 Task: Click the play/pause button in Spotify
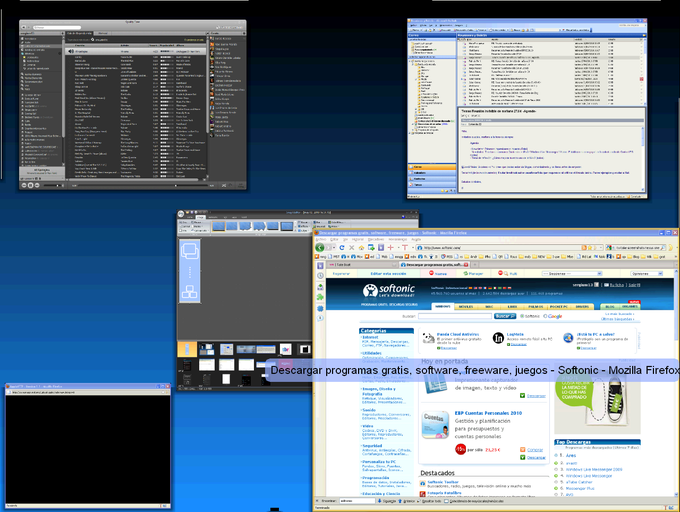click(30, 185)
